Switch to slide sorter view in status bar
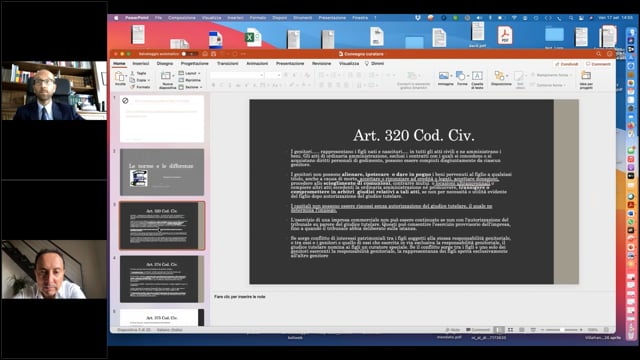The height and width of the screenshot is (360, 640). coord(510,330)
